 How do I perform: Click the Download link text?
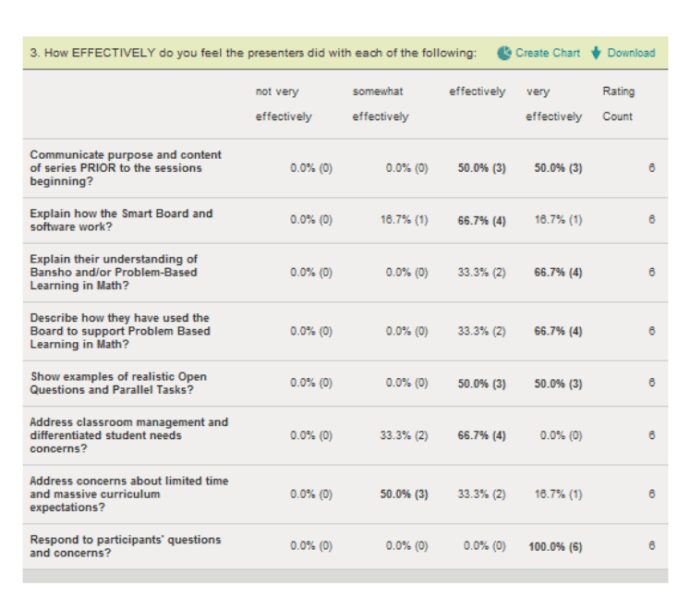(631, 53)
